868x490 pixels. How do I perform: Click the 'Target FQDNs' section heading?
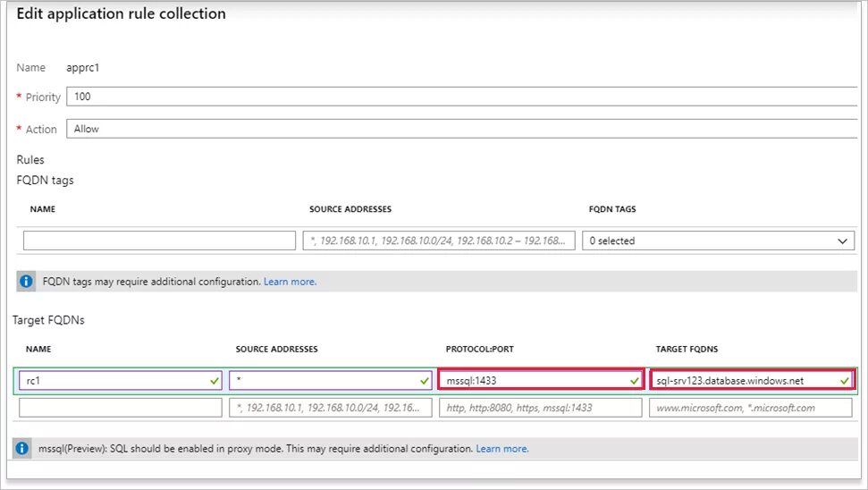pyautogui.click(x=48, y=320)
